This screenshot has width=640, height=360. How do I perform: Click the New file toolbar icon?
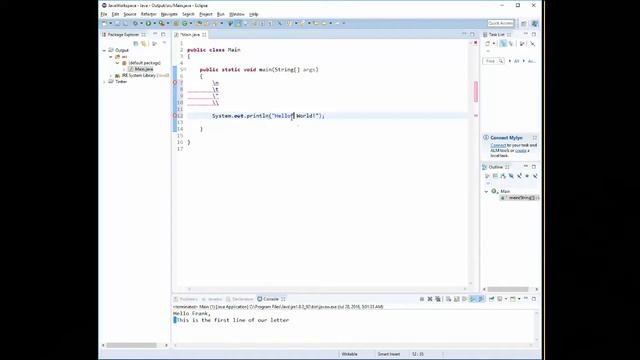[x=104, y=24]
